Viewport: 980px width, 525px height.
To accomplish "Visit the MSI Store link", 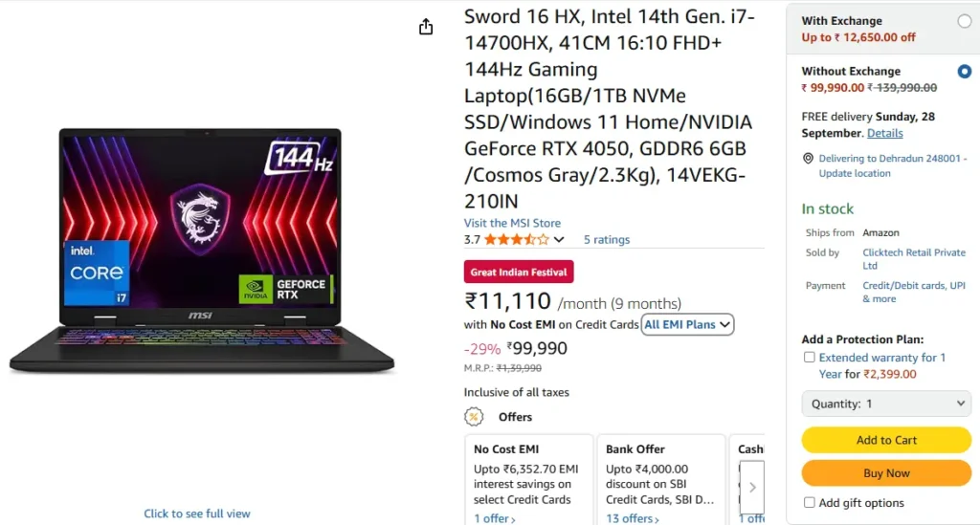I will pyautogui.click(x=512, y=223).
